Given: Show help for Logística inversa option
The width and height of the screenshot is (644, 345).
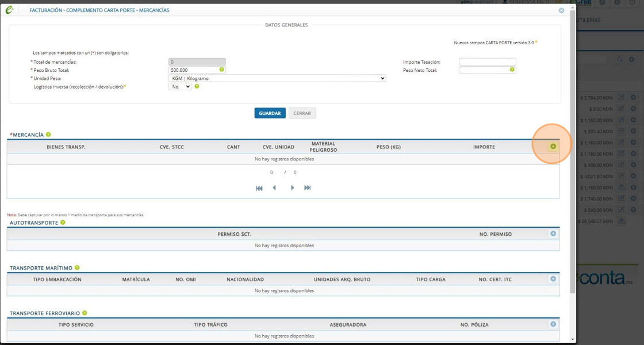Looking at the screenshot, I should pos(197,86).
